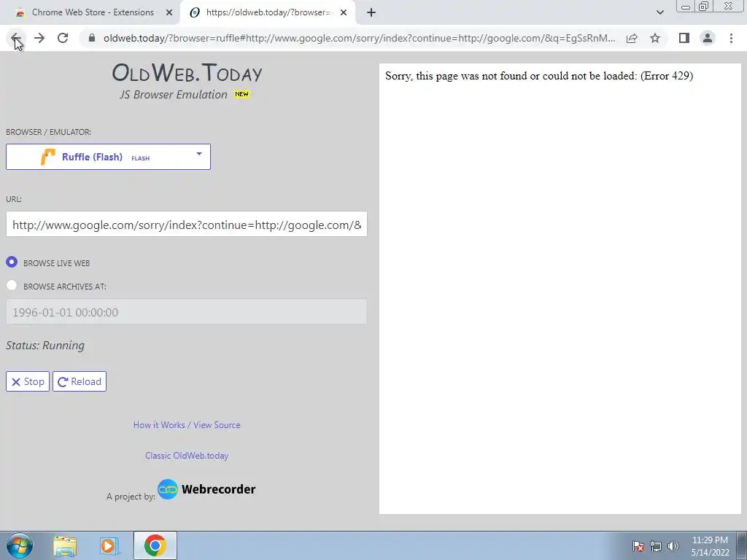This screenshot has height=560, width=747.
Task: Open the Ruffle (Flash) emulator dropdown
Action: click(108, 157)
